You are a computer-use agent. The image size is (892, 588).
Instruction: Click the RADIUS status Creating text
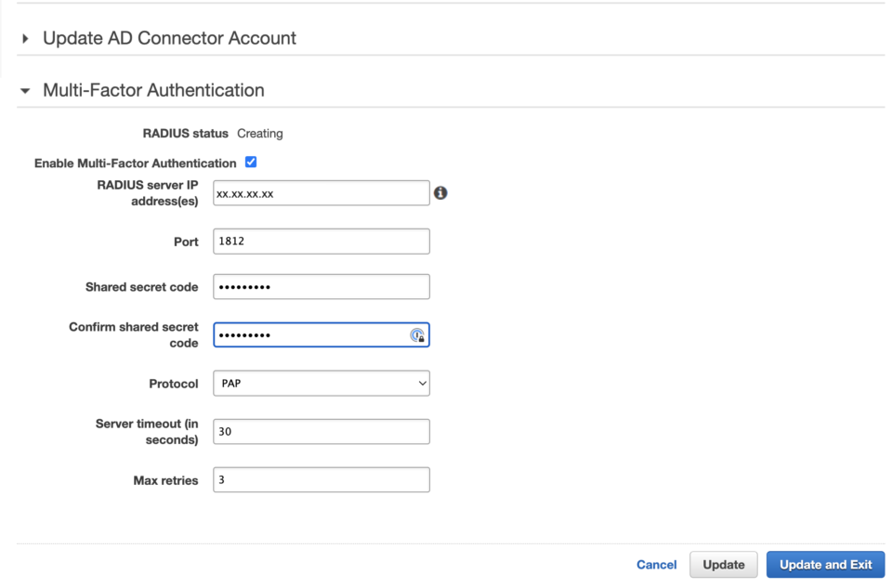click(x=259, y=133)
